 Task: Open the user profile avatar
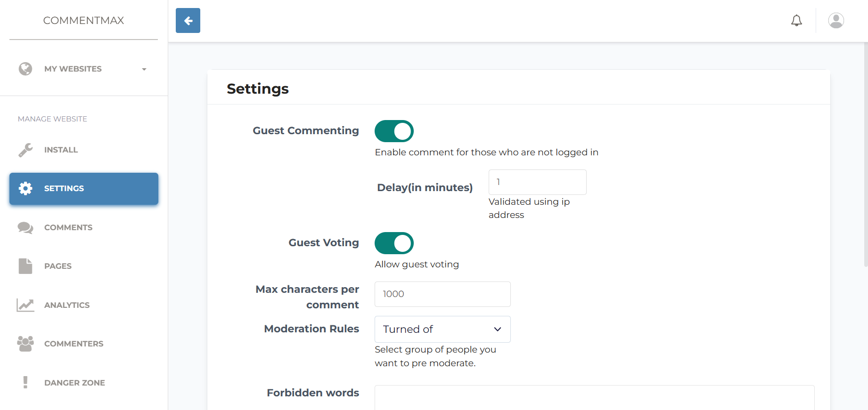(x=836, y=21)
